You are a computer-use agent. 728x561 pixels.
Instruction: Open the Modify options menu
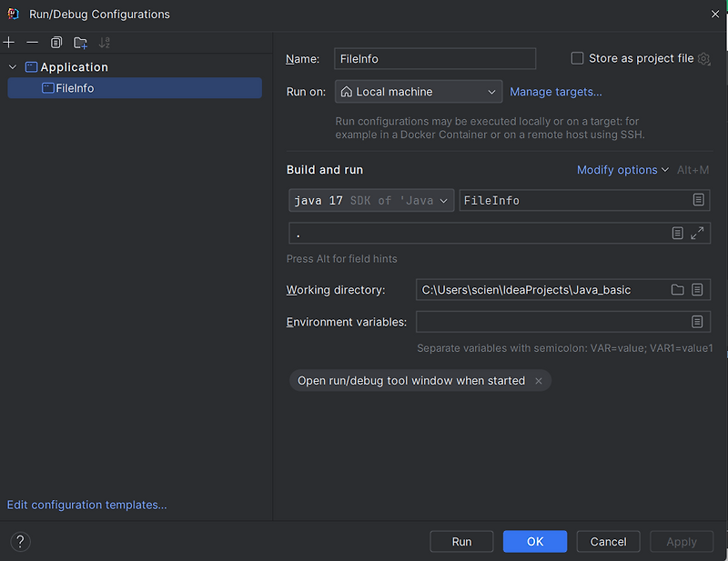[x=622, y=170]
